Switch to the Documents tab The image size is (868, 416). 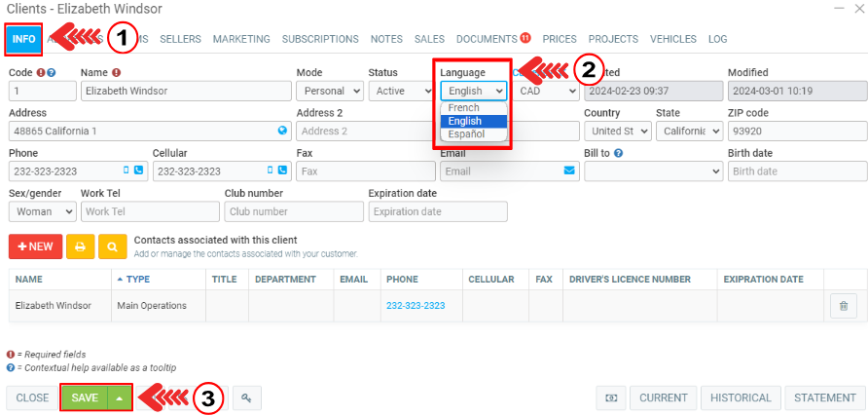tap(487, 39)
